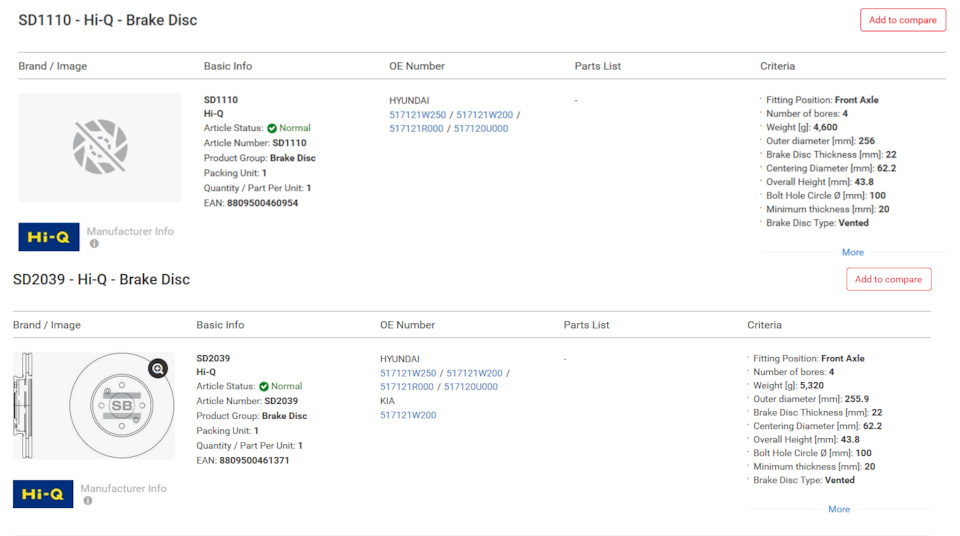
Task: Open Manufacturer Info text for SD2039
Action: (123, 489)
